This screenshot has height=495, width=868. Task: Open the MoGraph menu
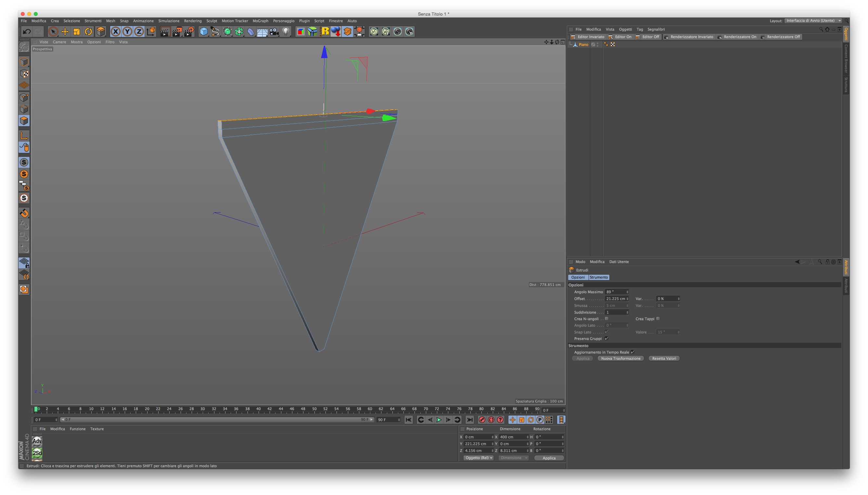260,21
